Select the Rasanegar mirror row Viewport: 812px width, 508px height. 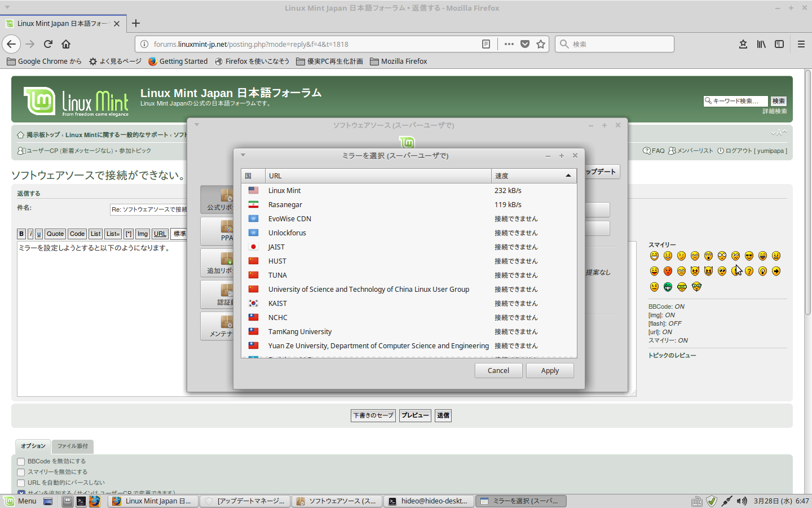click(409, 204)
